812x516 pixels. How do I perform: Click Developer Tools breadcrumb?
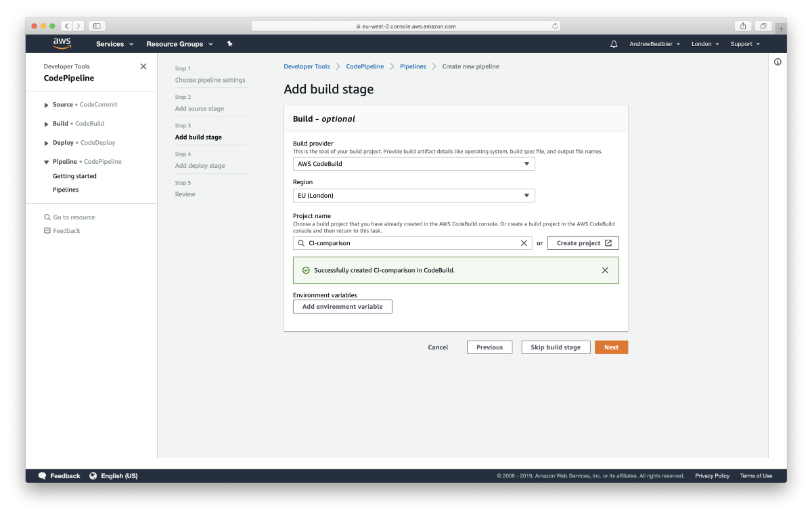point(307,66)
